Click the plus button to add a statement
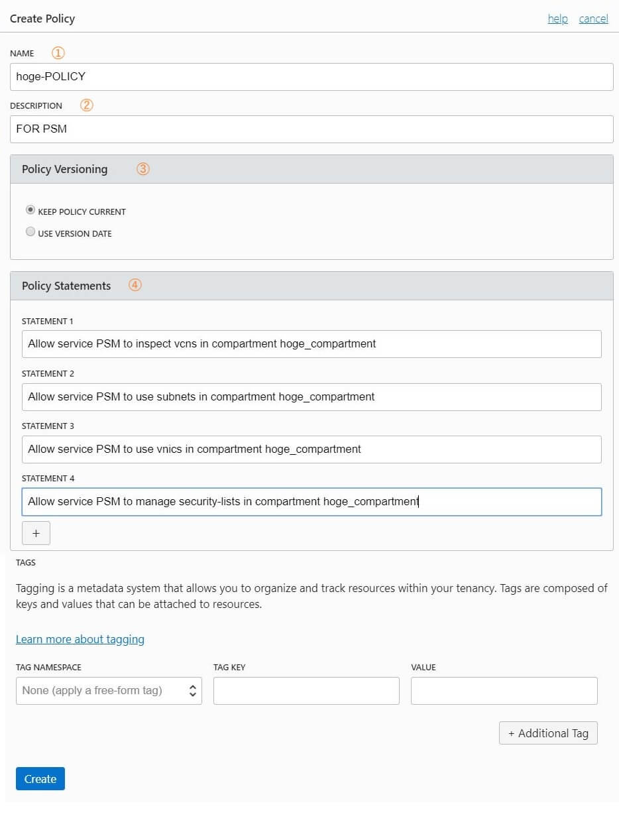The height and width of the screenshot is (840, 619). pos(36,533)
